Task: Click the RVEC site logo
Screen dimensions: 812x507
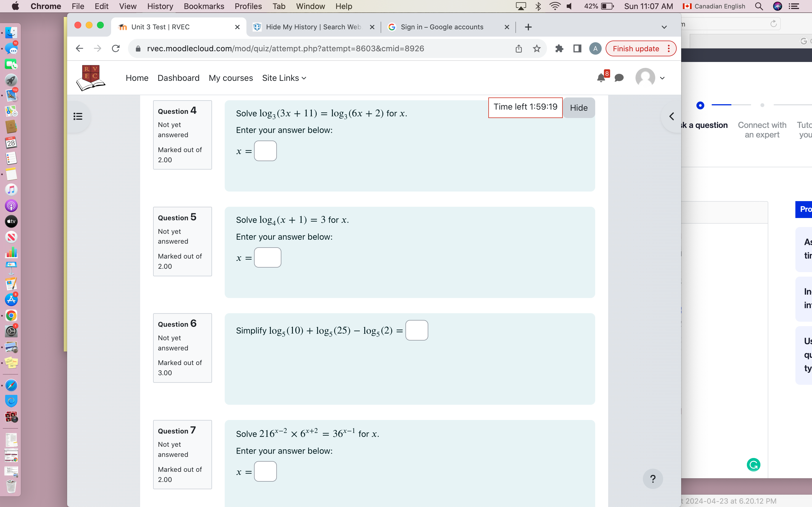Action: [90, 77]
